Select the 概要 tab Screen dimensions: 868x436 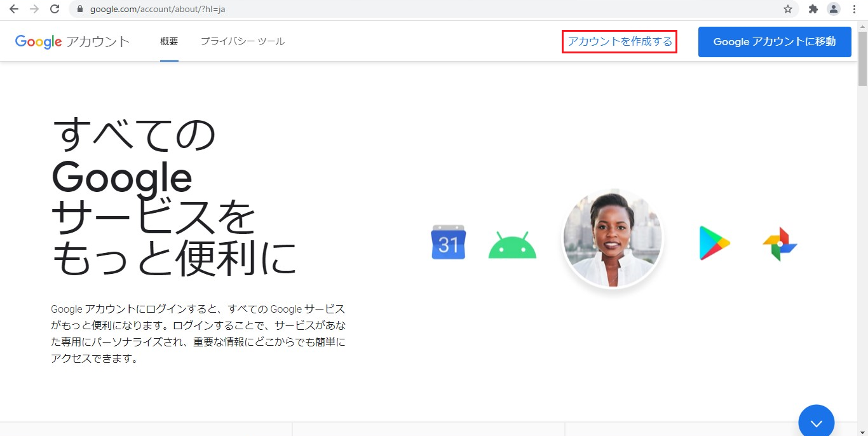[169, 41]
